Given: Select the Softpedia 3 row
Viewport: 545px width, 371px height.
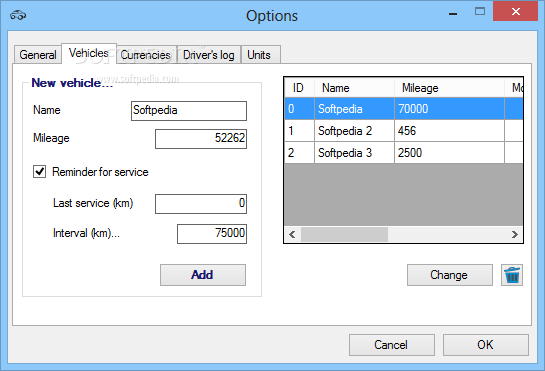Looking at the screenshot, I should [x=404, y=153].
